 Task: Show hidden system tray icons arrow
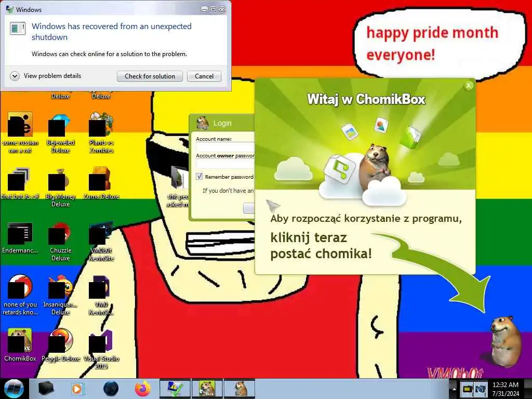[454, 389]
